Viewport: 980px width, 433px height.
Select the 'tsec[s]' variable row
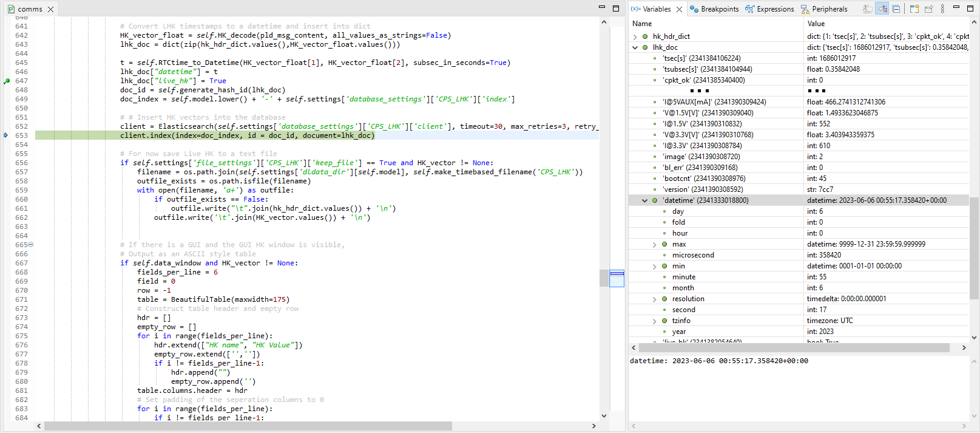click(x=799, y=58)
